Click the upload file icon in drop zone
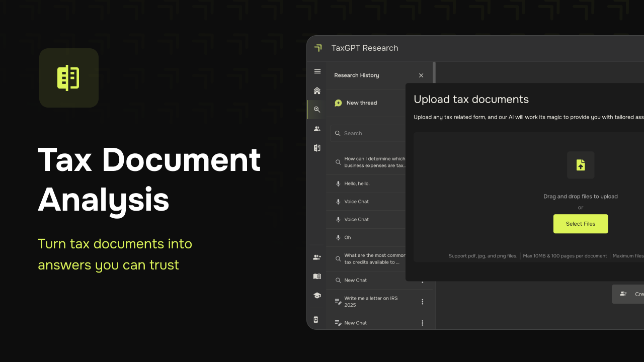Image resolution: width=644 pixels, height=362 pixels. [x=581, y=165]
